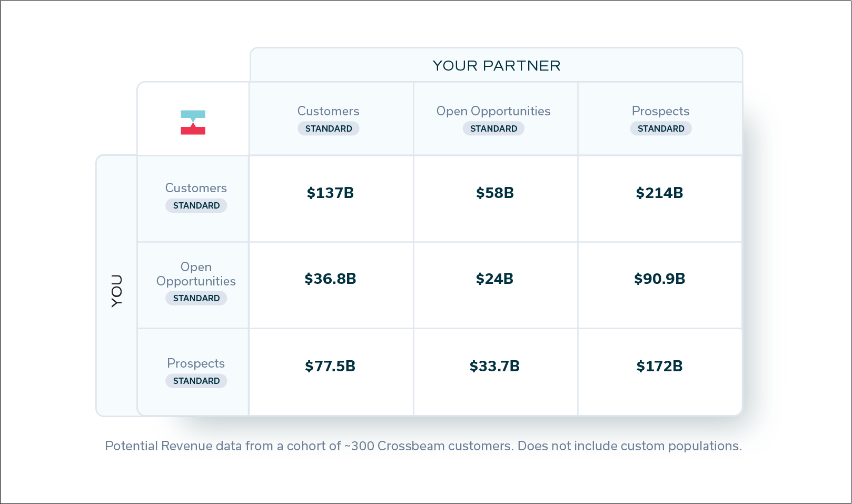Open the $36.8B overlap cell
Screen dimensions: 852x504
(x=331, y=285)
